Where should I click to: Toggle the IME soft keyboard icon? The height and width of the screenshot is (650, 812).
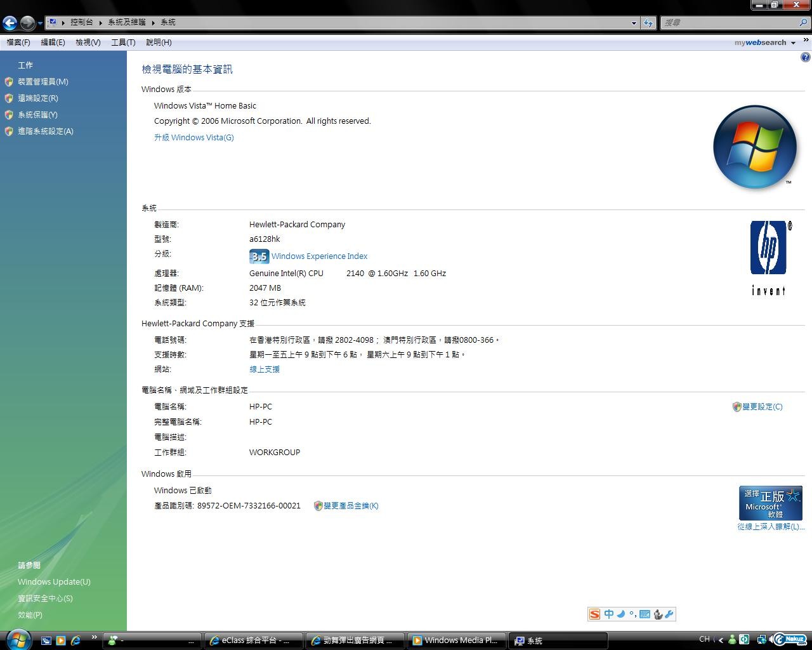645,614
